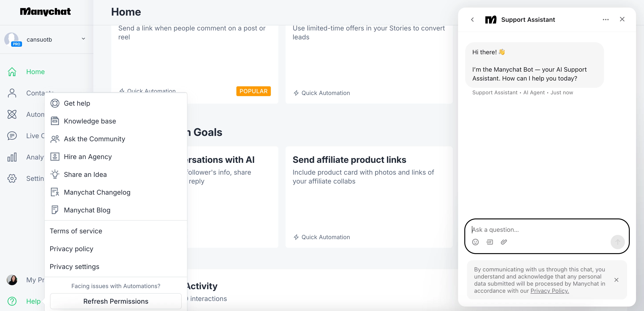Image resolution: width=644 pixels, height=311 pixels.
Task: Open Send affiliate product links card
Action: point(369,197)
